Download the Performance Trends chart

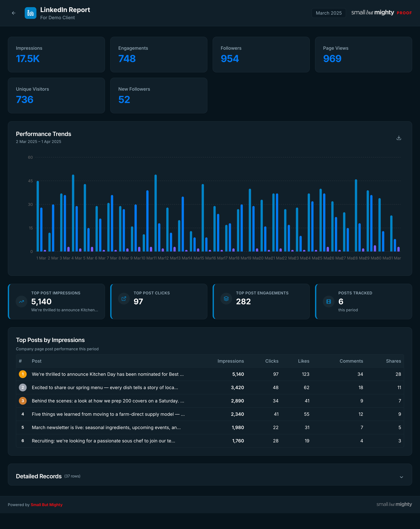coord(399,138)
